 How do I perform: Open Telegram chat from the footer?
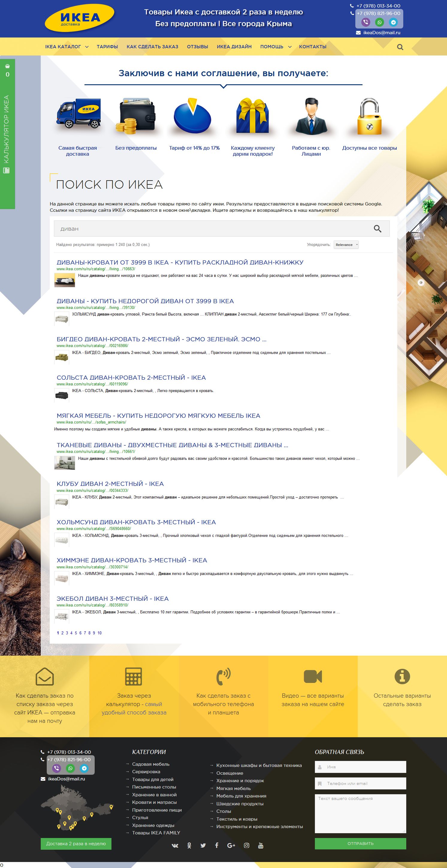(x=84, y=768)
